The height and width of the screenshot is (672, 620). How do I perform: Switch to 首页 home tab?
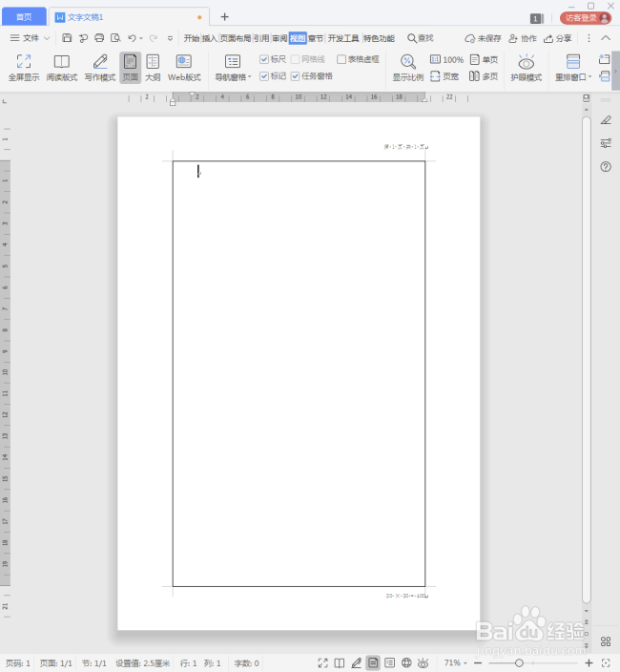(24, 17)
